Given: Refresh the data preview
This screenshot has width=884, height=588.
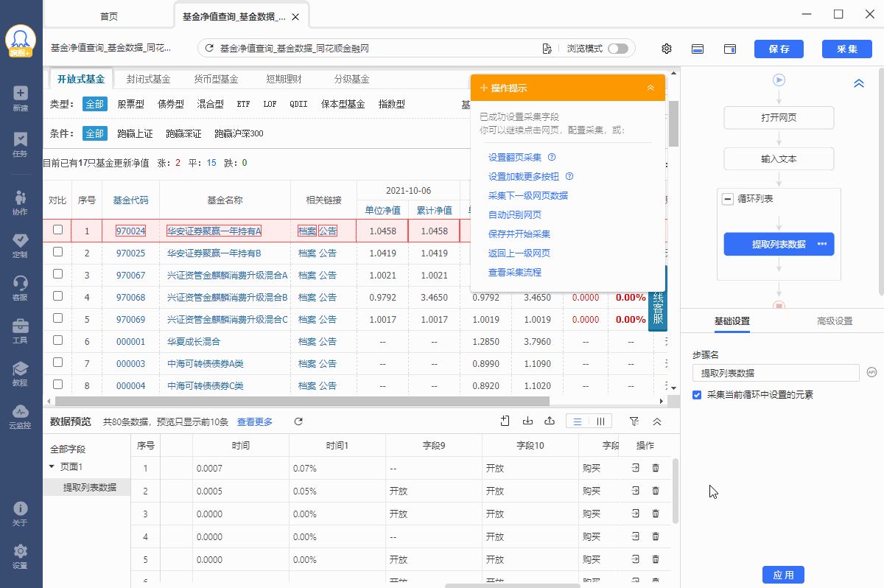Looking at the screenshot, I should coord(298,421).
